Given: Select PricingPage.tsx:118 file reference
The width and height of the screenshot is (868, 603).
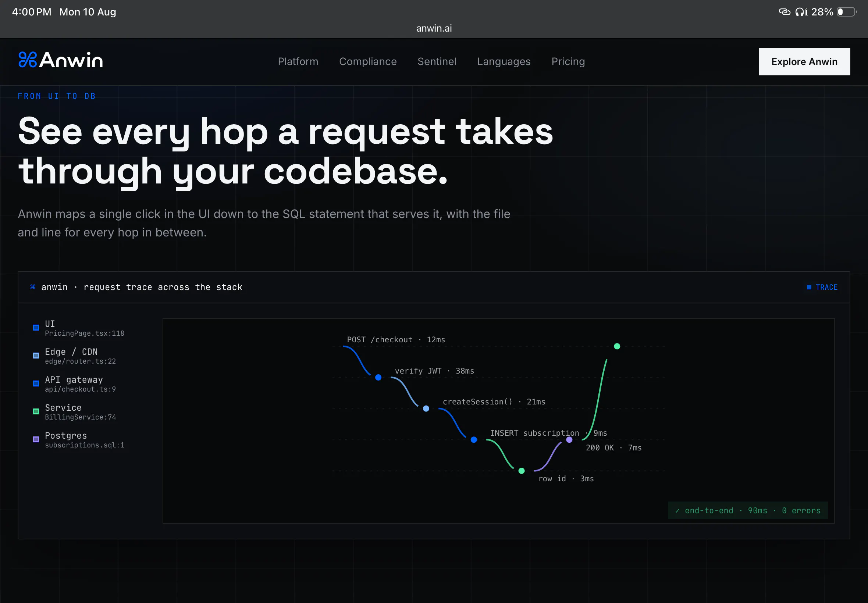Looking at the screenshot, I should [x=84, y=333].
